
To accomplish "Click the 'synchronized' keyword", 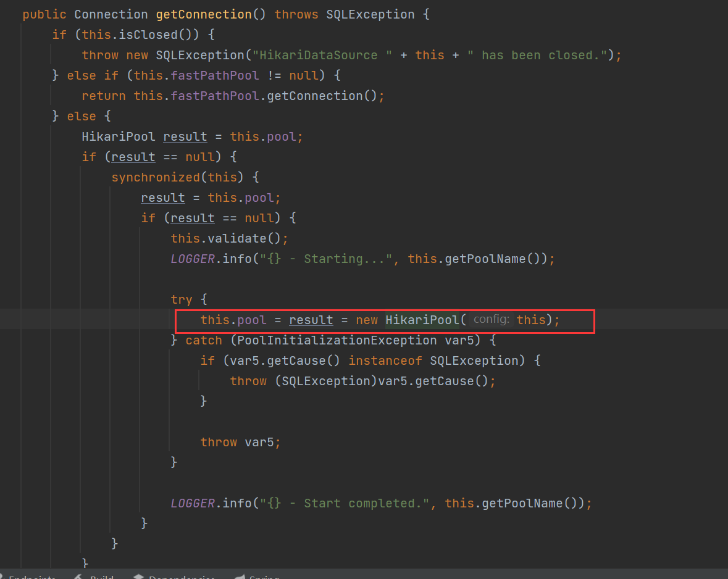I will click(x=156, y=177).
